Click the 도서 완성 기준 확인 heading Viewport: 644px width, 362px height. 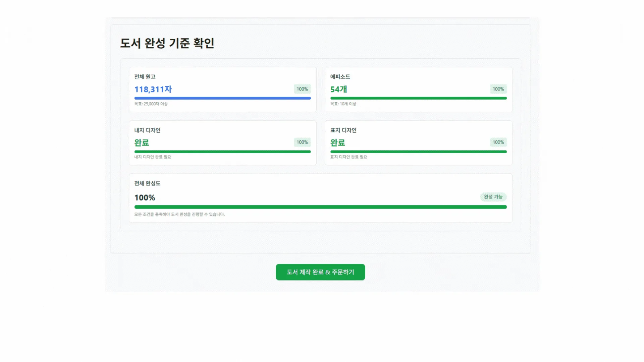tap(168, 43)
